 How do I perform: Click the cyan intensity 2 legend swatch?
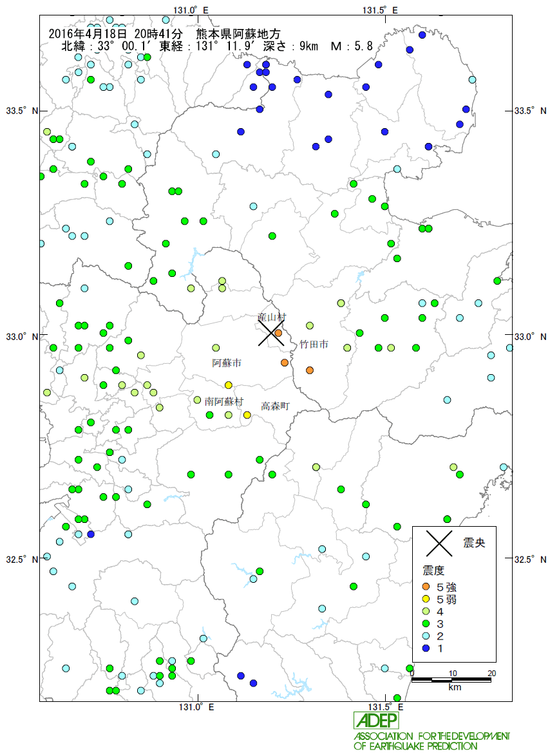click(x=426, y=636)
